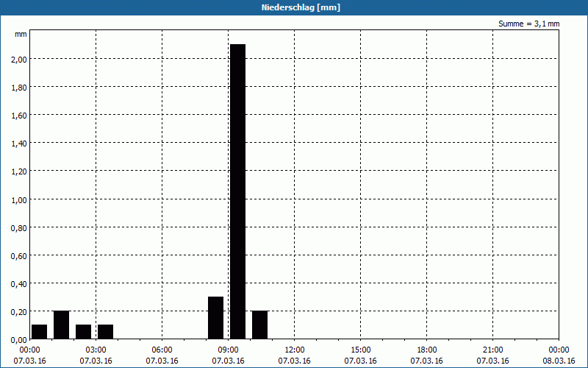
Task: Click the 0,30 mm bar before 09:00
Action: [x=215, y=318]
